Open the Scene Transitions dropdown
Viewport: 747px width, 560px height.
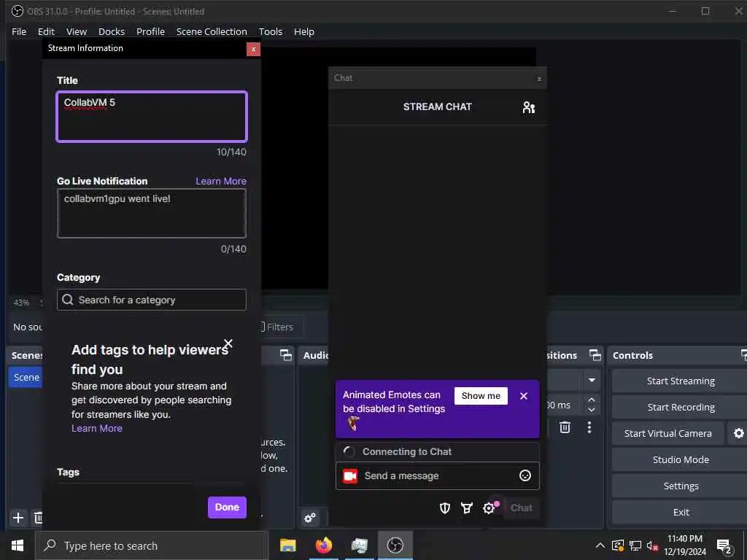pyautogui.click(x=592, y=380)
